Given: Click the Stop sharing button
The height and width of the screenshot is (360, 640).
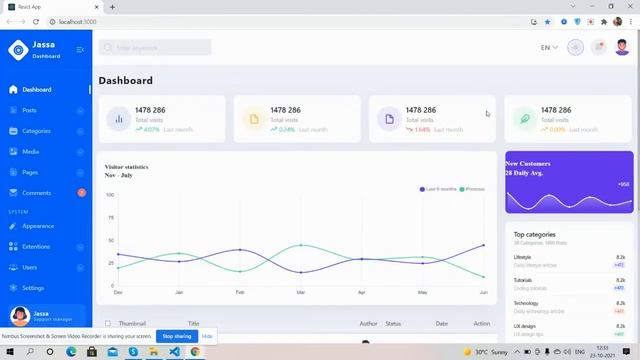Looking at the screenshot, I should 177,336.
